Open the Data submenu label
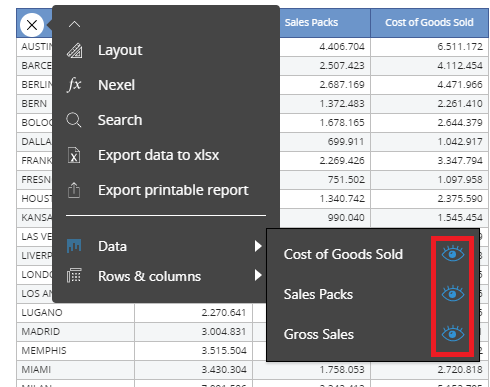Screen dimensions: 490x387 tap(112, 246)
